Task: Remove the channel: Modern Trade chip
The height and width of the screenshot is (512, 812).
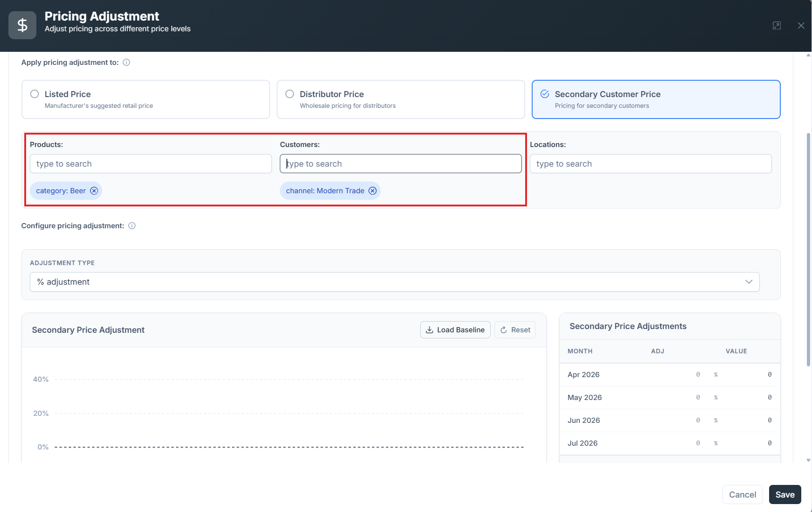Action: tap(373, 191)
